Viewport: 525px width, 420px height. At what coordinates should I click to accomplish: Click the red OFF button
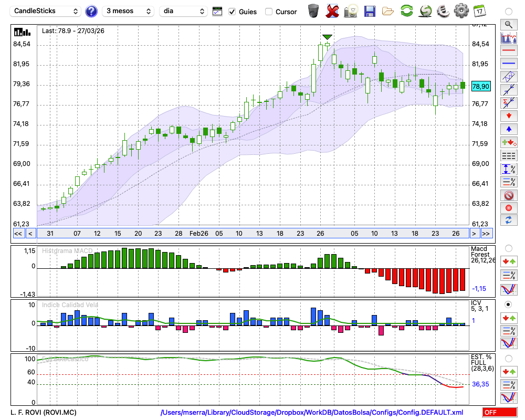tap(499, 413)
